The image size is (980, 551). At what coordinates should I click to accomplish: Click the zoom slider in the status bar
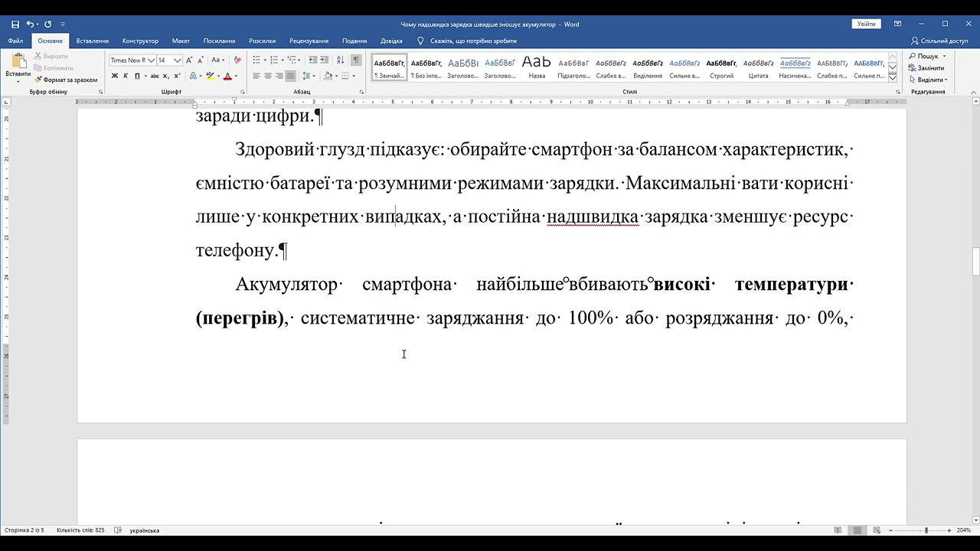(x=920, y=530)
